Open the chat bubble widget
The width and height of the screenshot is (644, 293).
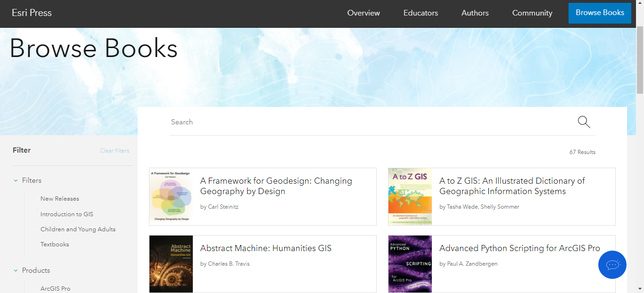pos(612,265)
